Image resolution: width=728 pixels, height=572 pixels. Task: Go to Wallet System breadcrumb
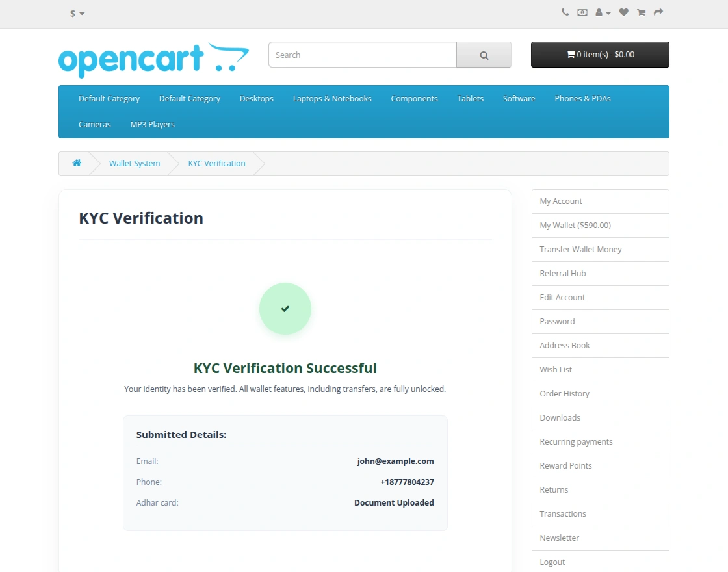[135, 163]
